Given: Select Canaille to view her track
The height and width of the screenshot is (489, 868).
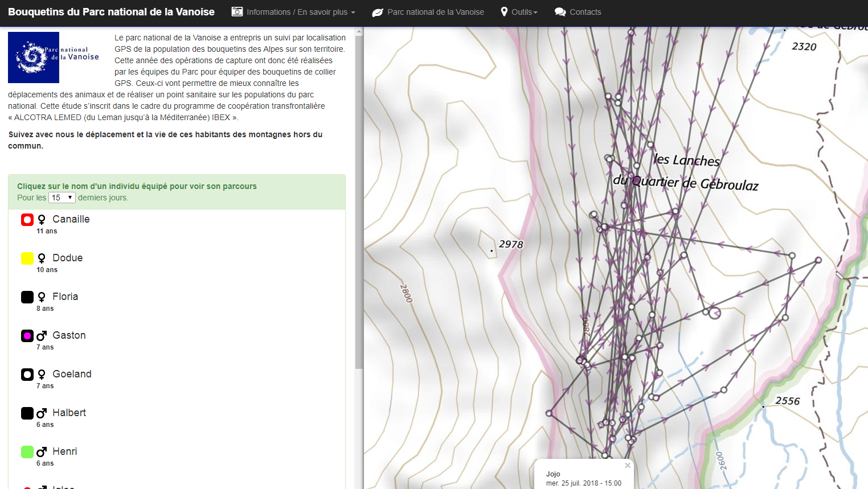Looking at the screenshot, I should (71, 219).
